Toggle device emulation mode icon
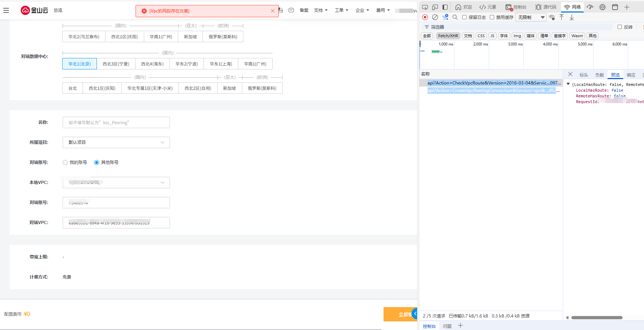 pos(435,7)
